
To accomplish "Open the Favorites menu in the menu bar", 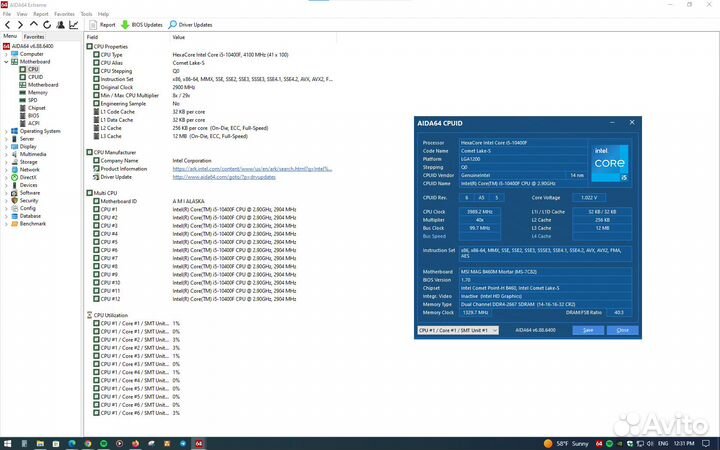I will (x=64, y=14).
